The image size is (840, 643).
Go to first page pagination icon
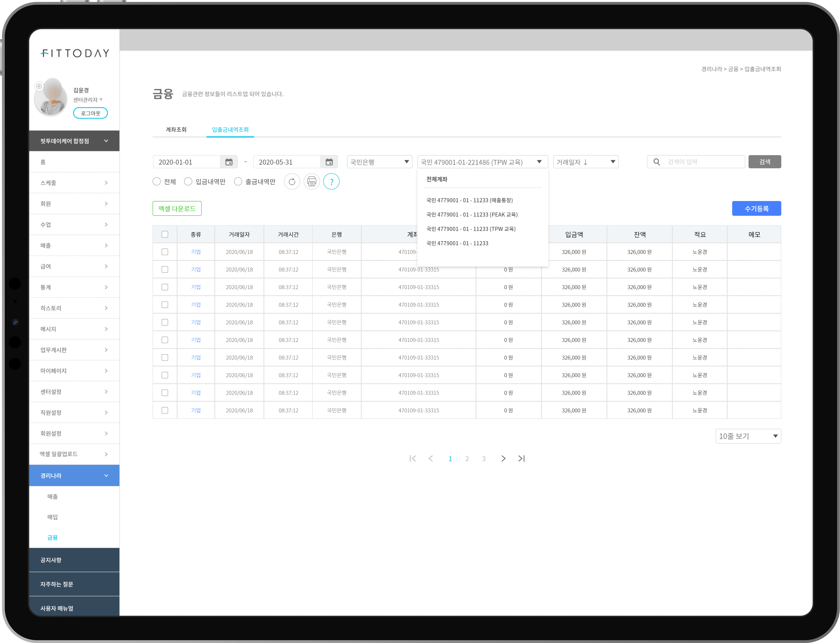point(412,458)
